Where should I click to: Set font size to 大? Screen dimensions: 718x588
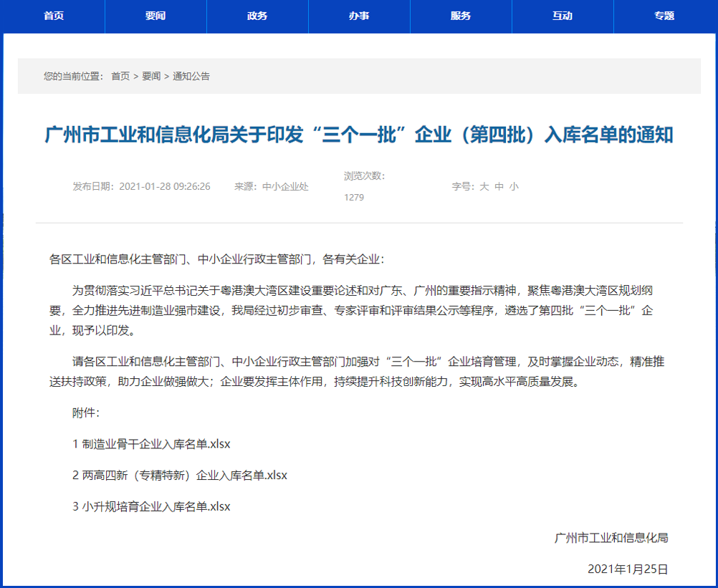coord(484,186)
